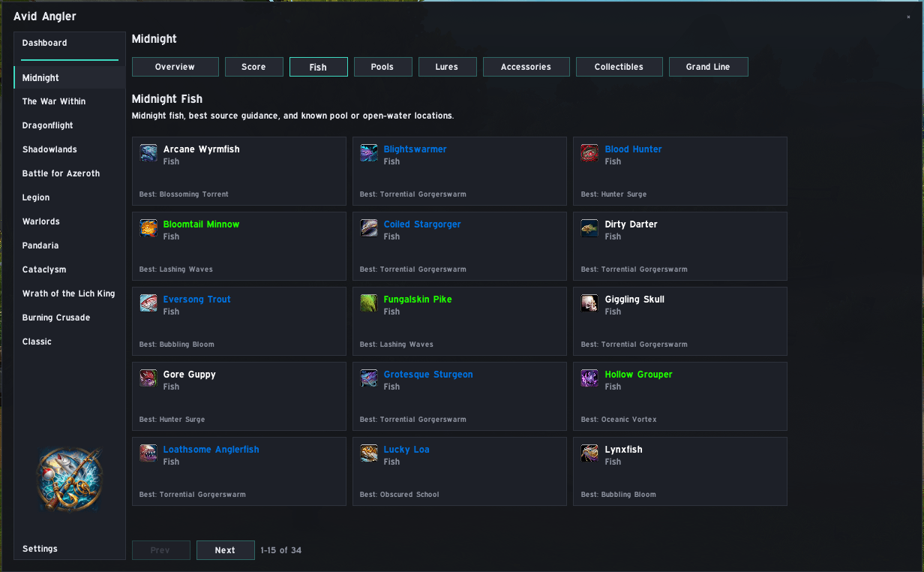Click the Blightswarmer fish icon
Screen dimensions: 924x572
369,153
